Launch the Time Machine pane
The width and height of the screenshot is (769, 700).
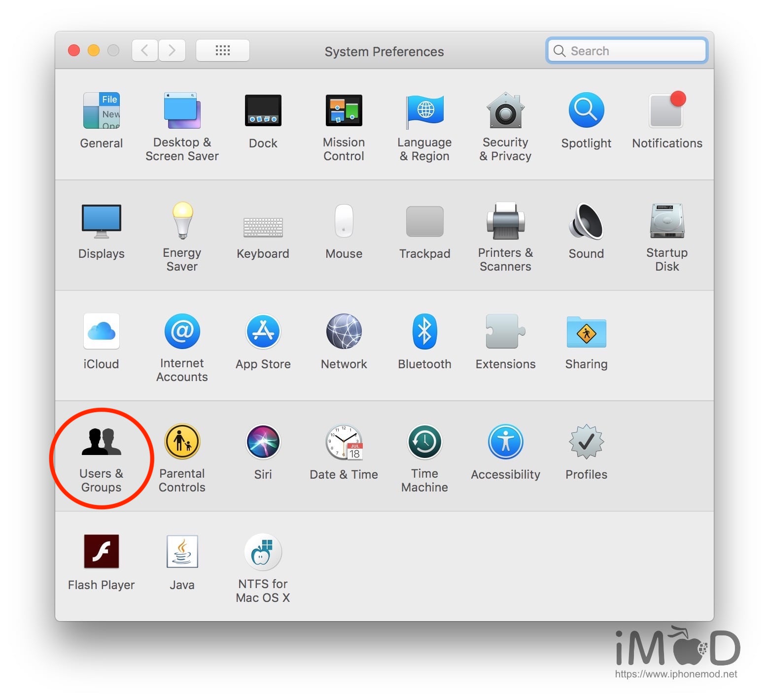click(424, 442)
